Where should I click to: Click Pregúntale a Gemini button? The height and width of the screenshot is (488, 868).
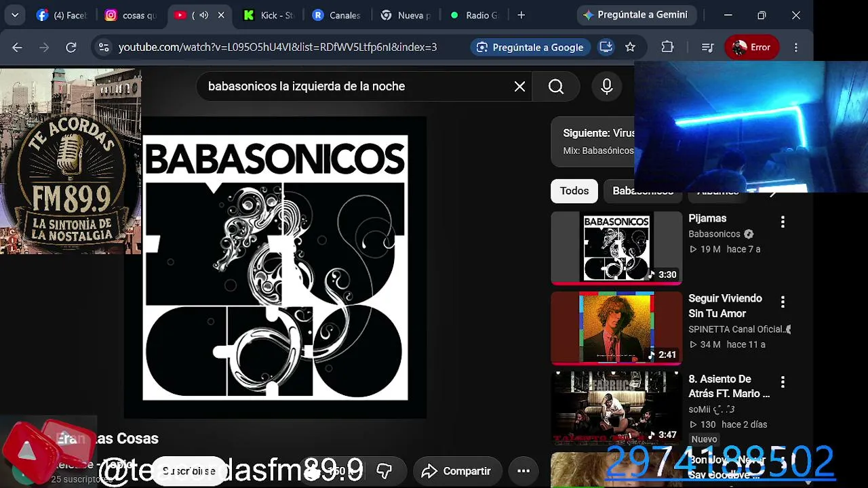(635, 15)
